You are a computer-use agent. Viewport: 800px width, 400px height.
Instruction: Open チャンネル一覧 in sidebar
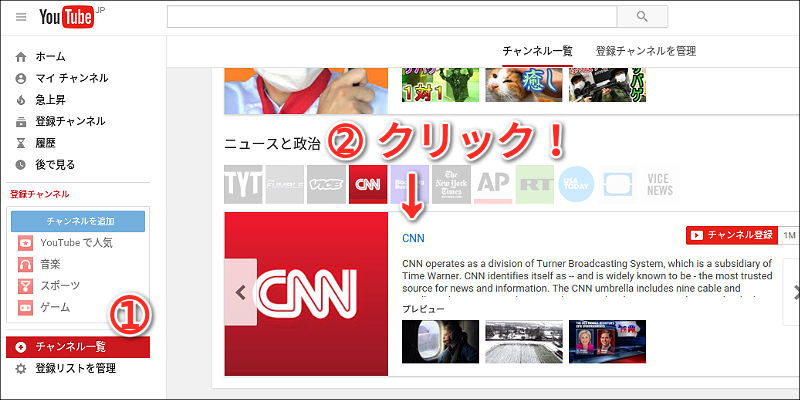78,347
